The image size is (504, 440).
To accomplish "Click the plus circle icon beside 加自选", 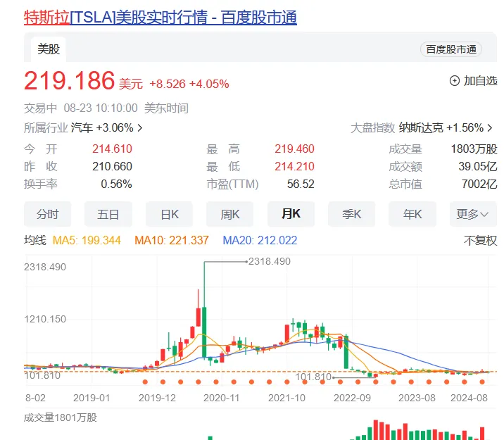I will coord(455,81).
